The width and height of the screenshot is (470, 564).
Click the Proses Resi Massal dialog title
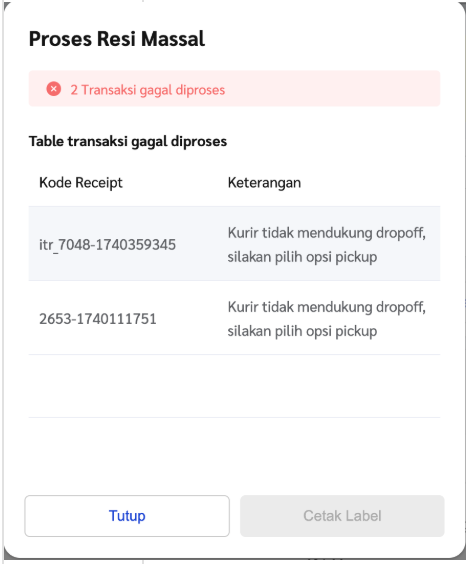click(x=117, y=38)
